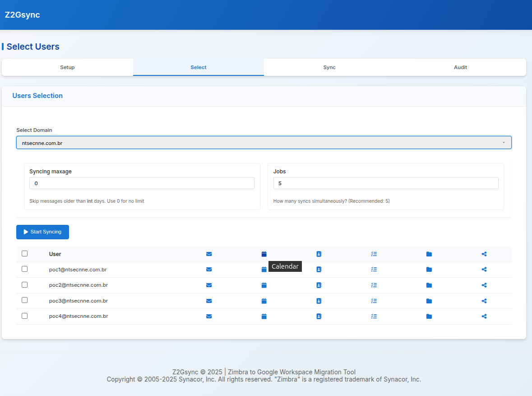Open the Select Domain dropdown
Image resolution: width=532 pixels, height=396 pixels.
point(264,142)
